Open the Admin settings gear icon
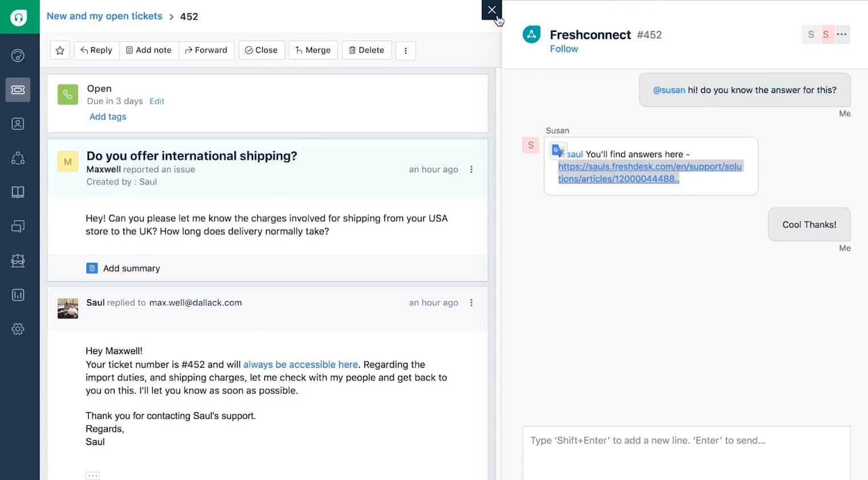Viewport: 868px width, 480px height. coord(18,329)
